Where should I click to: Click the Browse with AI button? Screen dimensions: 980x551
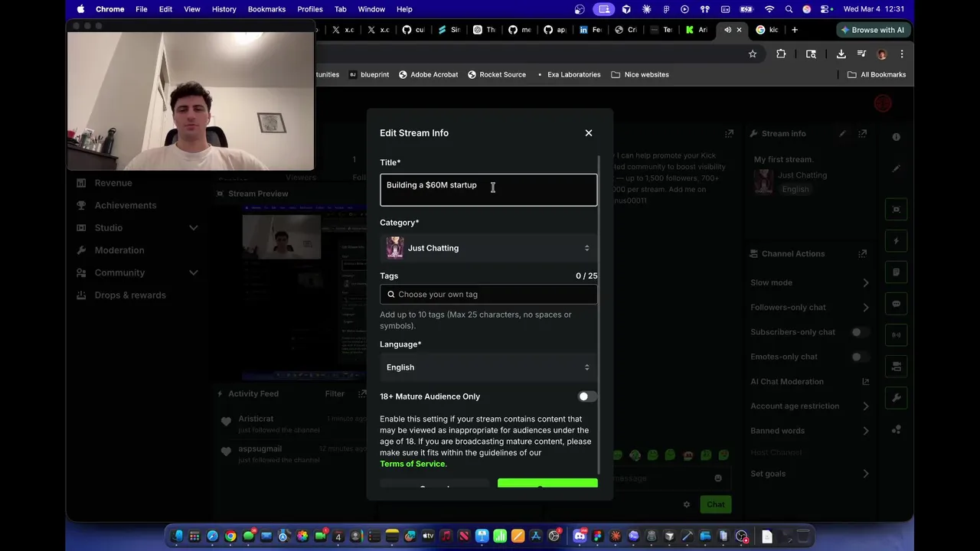pos(872,30)
